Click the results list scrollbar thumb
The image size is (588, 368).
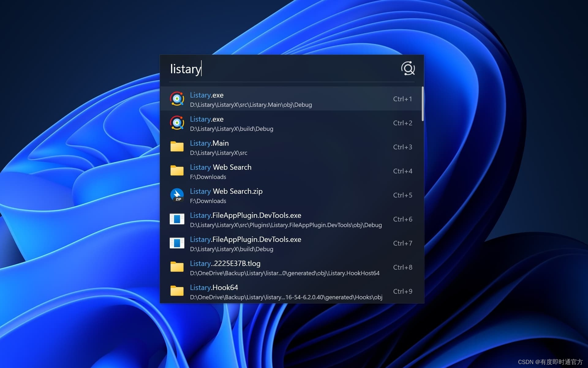423,104
